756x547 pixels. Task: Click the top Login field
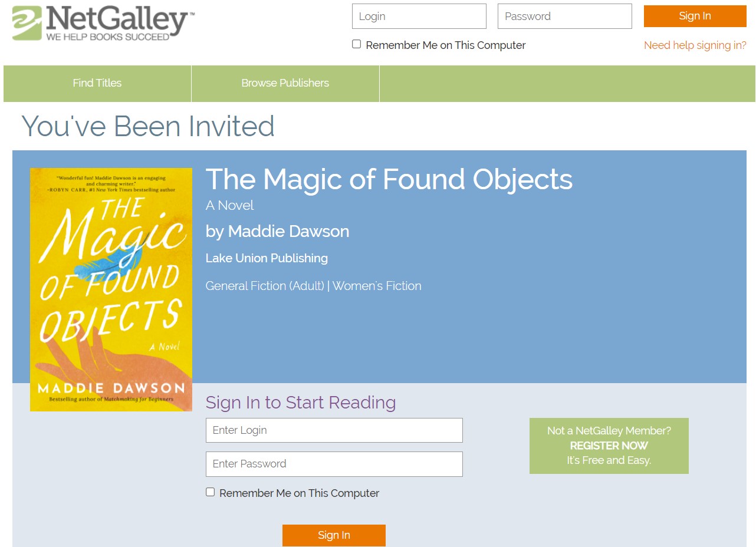pyautogui.click(x=419, y=17)
